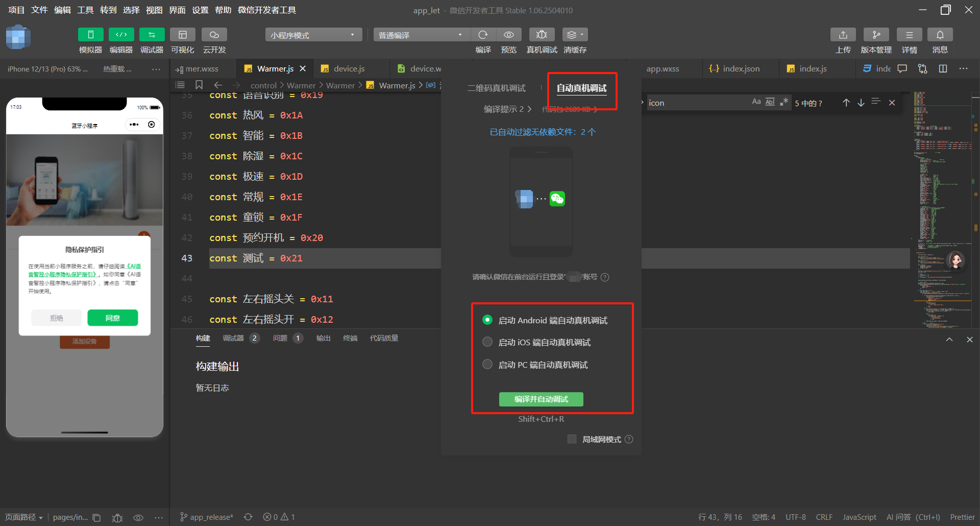
Task: Toggle the Debugger panel icon
Action: [x=152, y=35]
